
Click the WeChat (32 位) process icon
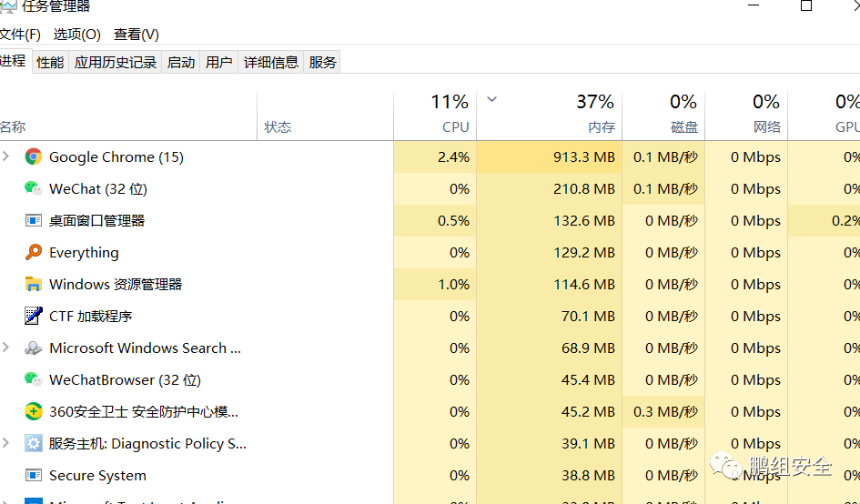point(34,188)
